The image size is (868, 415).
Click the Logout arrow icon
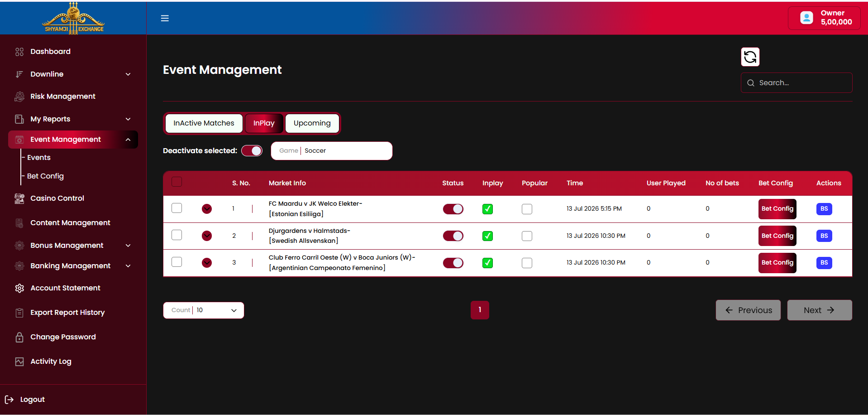pos(9,400)
